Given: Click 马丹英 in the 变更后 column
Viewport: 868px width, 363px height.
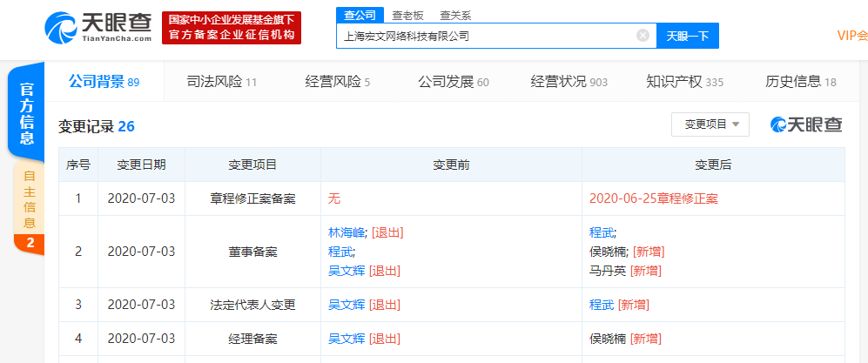Looking at the screenshot, I should click(608, 271).
